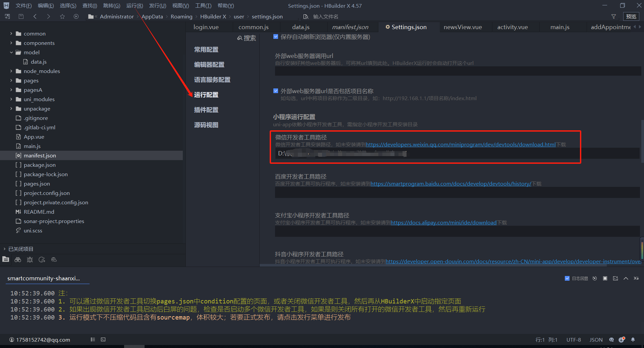The height and width of the screenshot is (348, 644).
Task: Click the run play toolbar icon
Action: [x=76, y=16]
